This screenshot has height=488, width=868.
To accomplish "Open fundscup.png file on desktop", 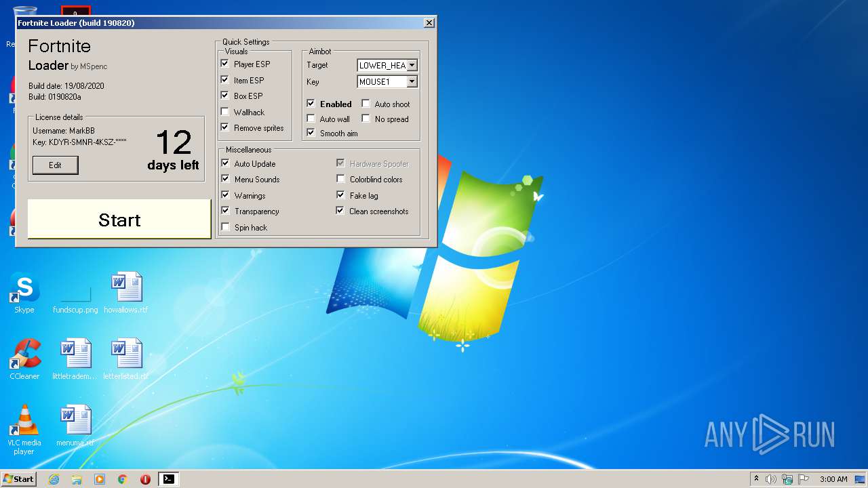I will point(75,293).
